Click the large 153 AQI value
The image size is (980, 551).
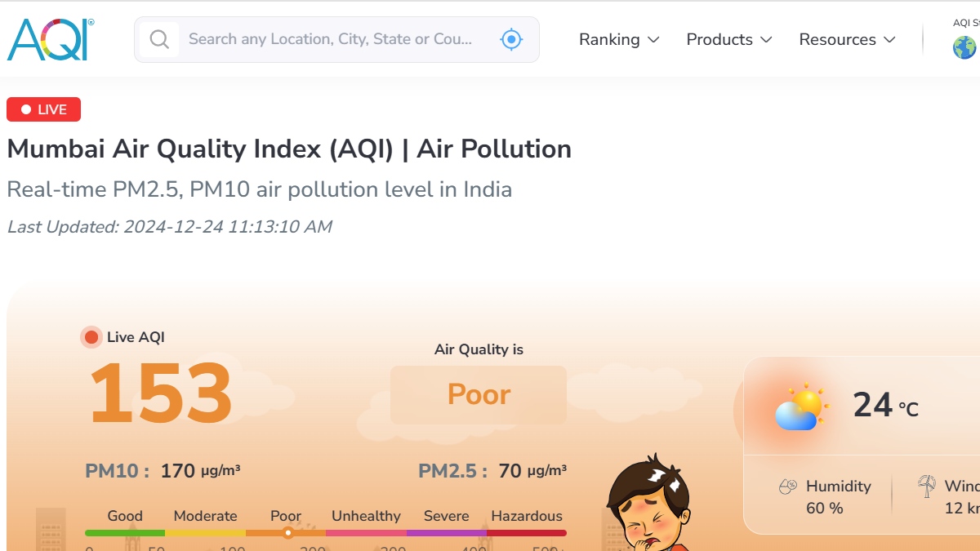(160, 394)
